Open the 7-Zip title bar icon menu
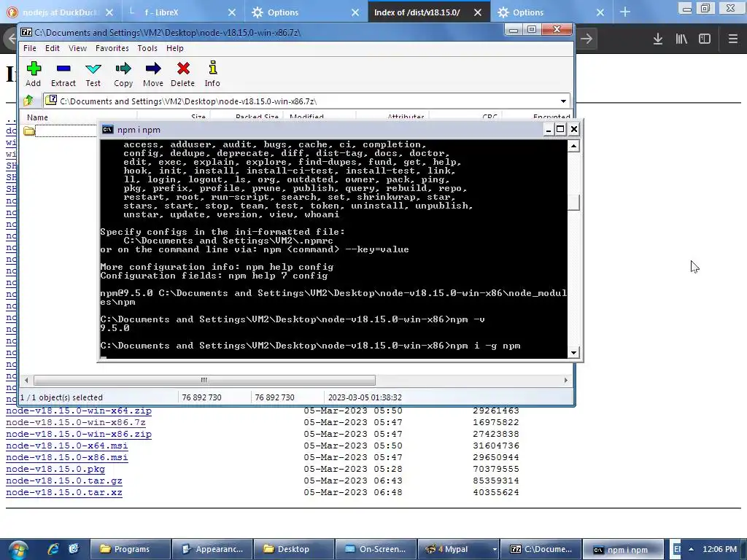 coord(26,32)
